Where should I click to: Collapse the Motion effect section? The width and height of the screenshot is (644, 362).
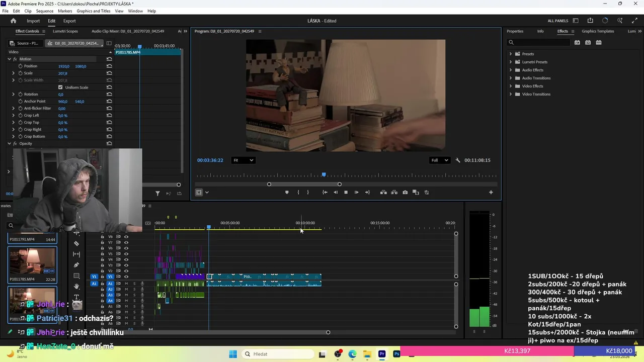pyautogui.click(x=9, y=59)
